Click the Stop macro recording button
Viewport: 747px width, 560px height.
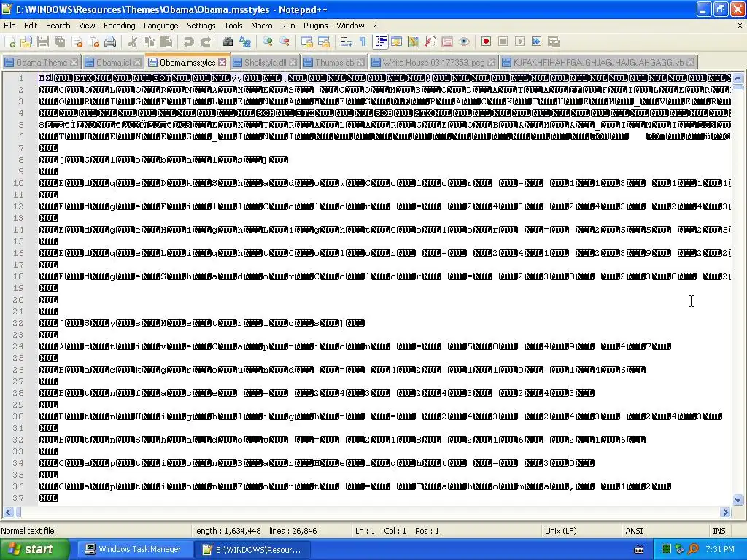pyautogui.click(x=503, y=42)
